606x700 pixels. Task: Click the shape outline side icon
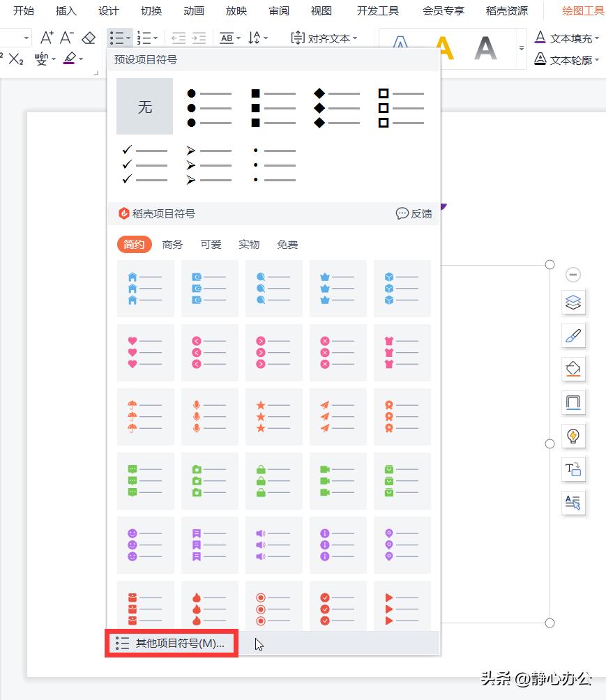pyautogui.click(x=573, y=403)
